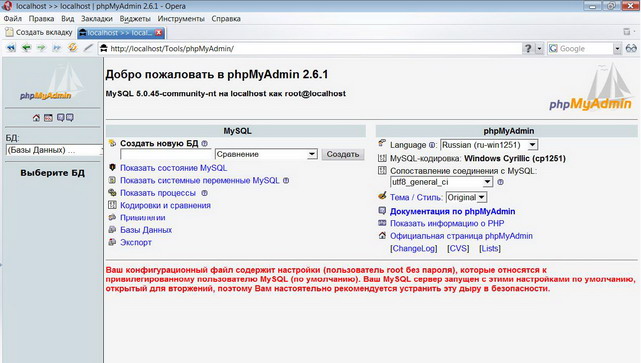Open the utf8_general_ci connection collation dropdown

coord(442,182)
